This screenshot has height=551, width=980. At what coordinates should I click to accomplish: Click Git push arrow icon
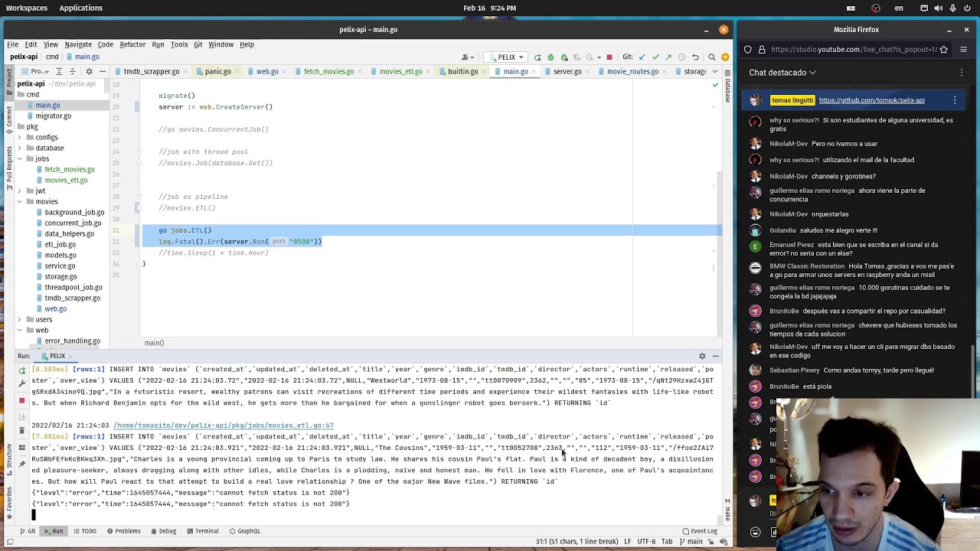tap(668, 57)
